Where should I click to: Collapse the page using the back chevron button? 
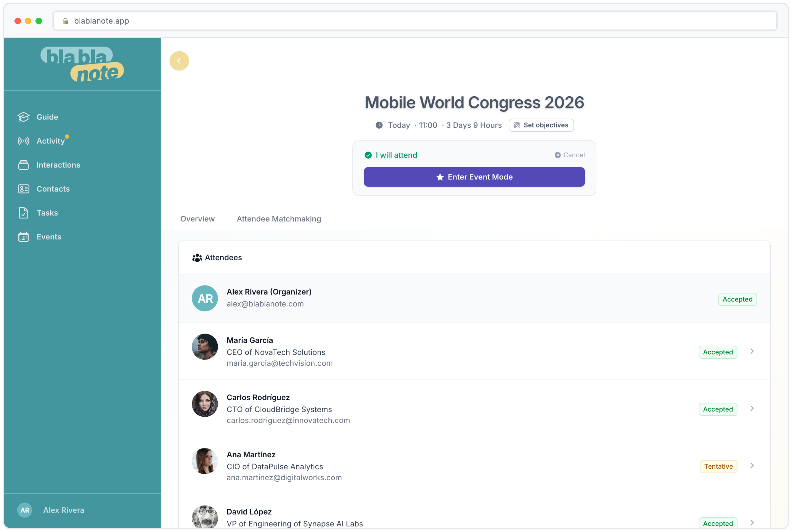tap(179, 61)
